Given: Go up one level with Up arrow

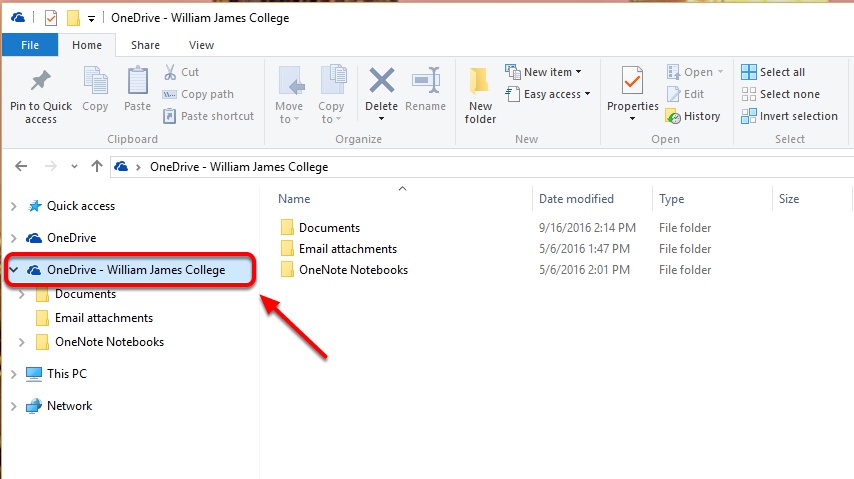Looking at the screenshot, I should (97, 166).
